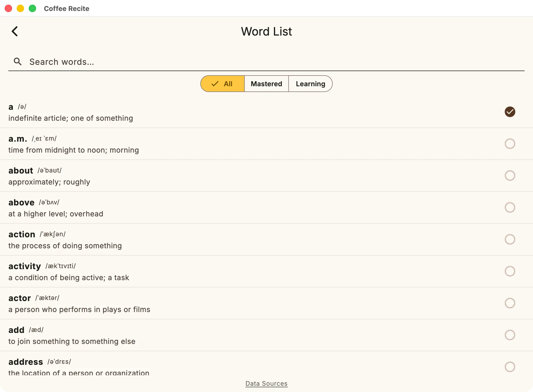This screenshot has width=533, height=392.
Task: Mark 'about' as mastered
Action: pos(510,176)
